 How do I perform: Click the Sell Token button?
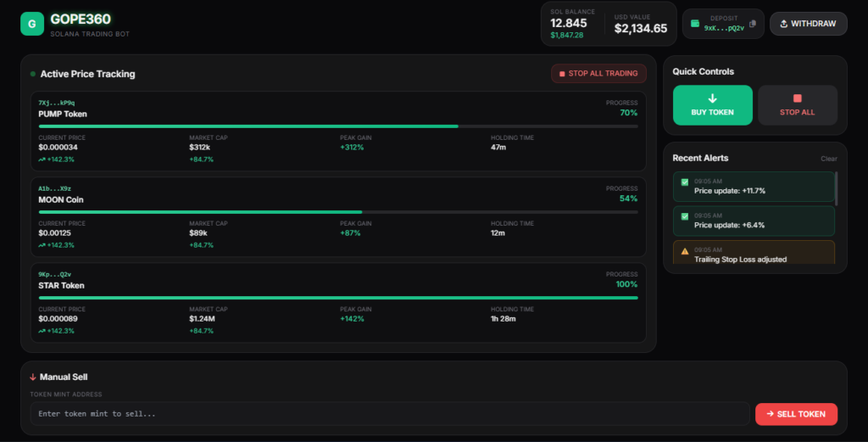(796, 414)
